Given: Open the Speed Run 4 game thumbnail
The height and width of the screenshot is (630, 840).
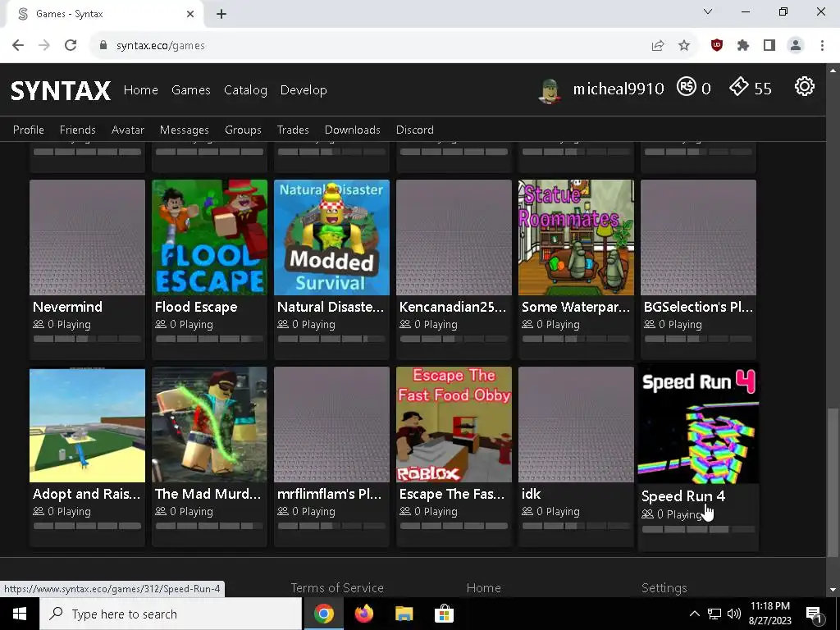Looking at the screenshot, I should 698,424.
